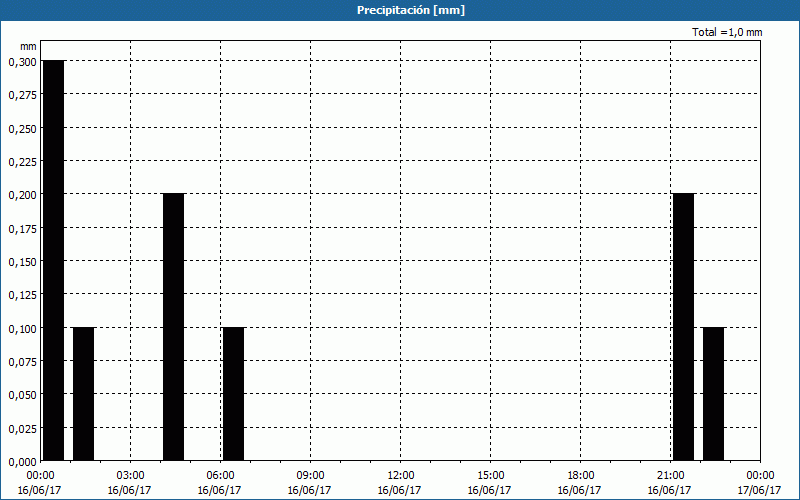The height and width of the screenshot is (500, 800).
Task: Click the 03:00 time axis label
Action: click(130, 476)
